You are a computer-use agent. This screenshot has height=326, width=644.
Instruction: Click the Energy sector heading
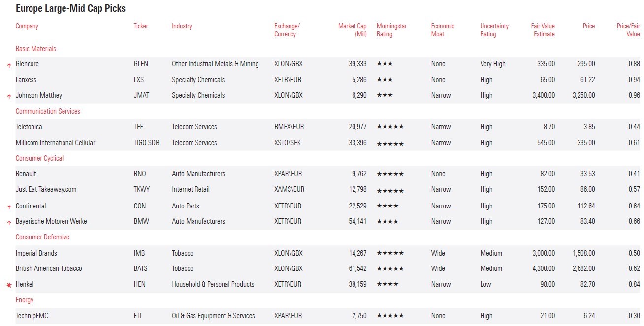pyautogui.click(x=25, y=300)
